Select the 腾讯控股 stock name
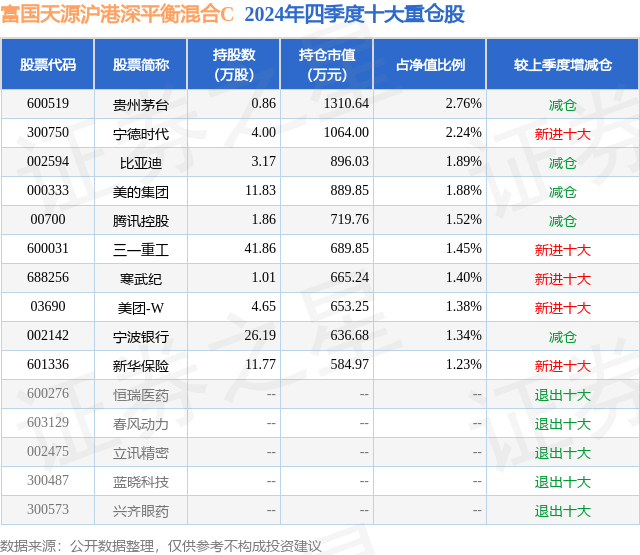640x555 pixels. [x=141, y=221]
